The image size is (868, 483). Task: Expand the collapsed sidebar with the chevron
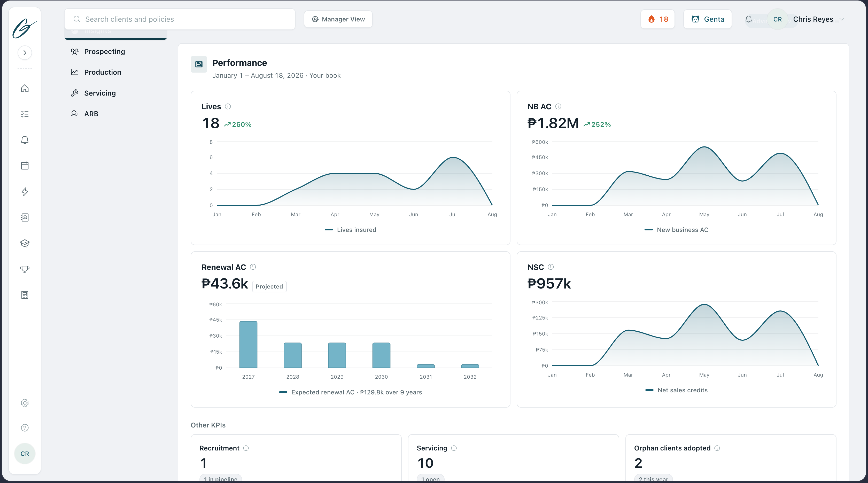click(x=25, y=52)
